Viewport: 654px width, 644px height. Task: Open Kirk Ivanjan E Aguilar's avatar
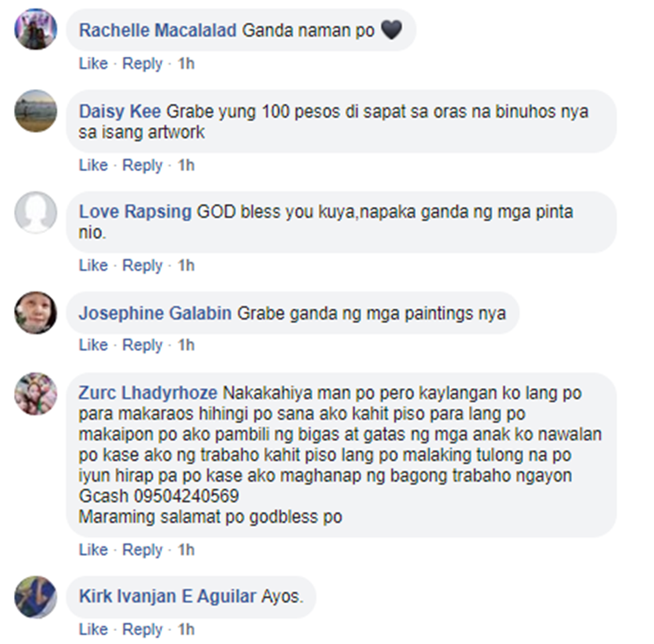(x=36, y=597)
